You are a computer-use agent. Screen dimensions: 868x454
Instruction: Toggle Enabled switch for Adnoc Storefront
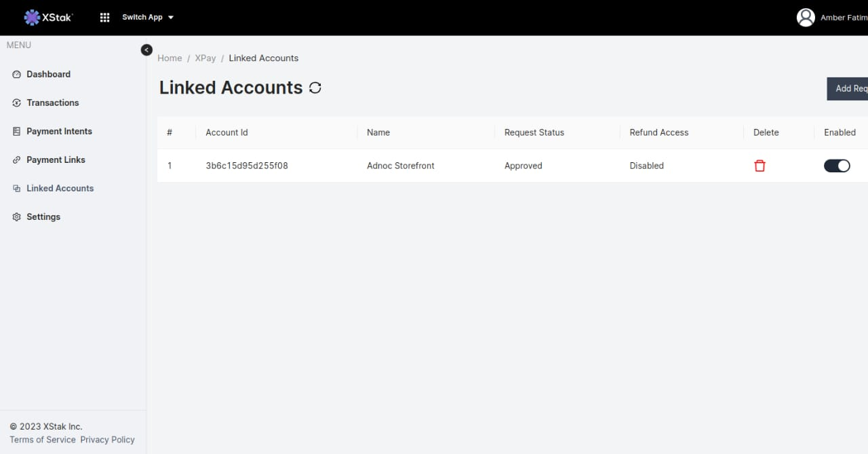pos(837,166)
